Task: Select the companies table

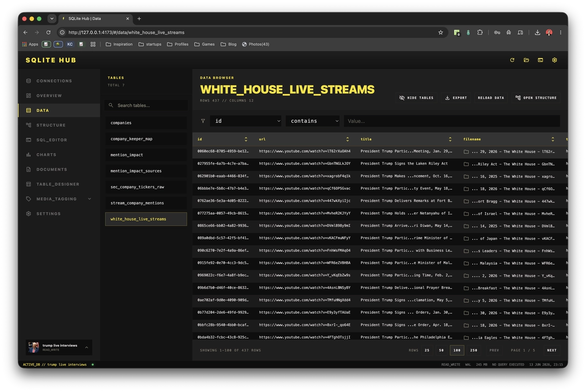Action: tap(146, 123)
